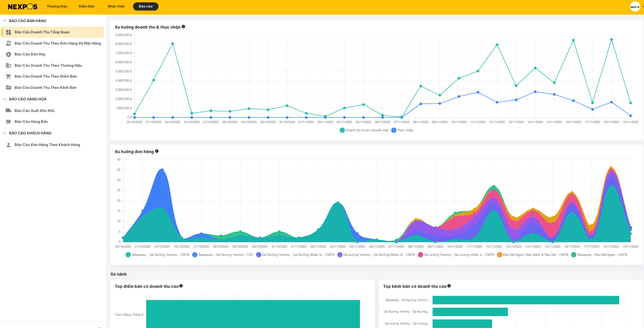This screenshot has width=644, height=328.
Task: Click the Báo Cáo Đơn Hủy cancel icon
Action: [9, 54]
